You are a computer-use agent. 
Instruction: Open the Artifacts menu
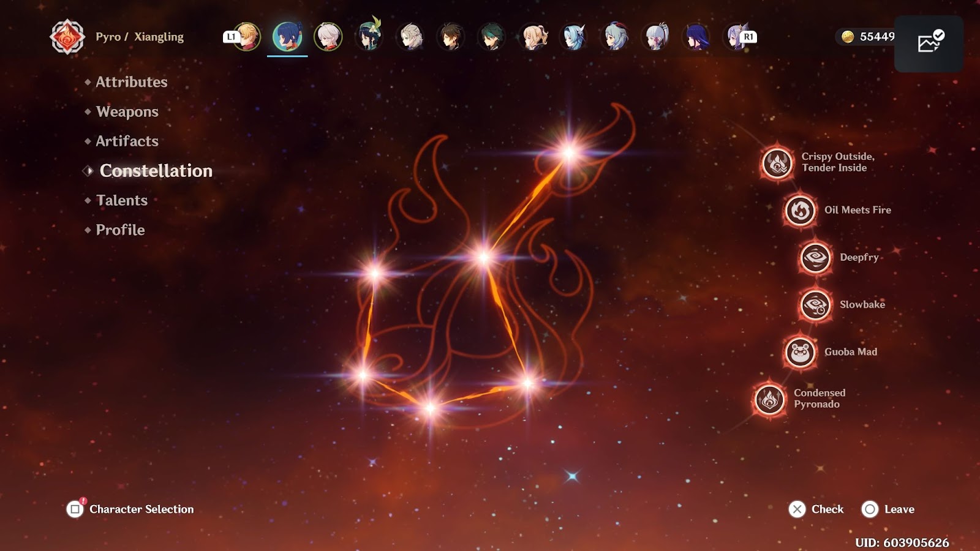127,141
